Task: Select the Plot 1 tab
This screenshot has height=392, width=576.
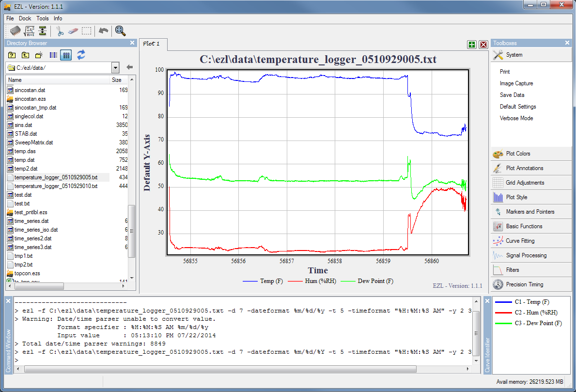Action: tap(153, 44)
